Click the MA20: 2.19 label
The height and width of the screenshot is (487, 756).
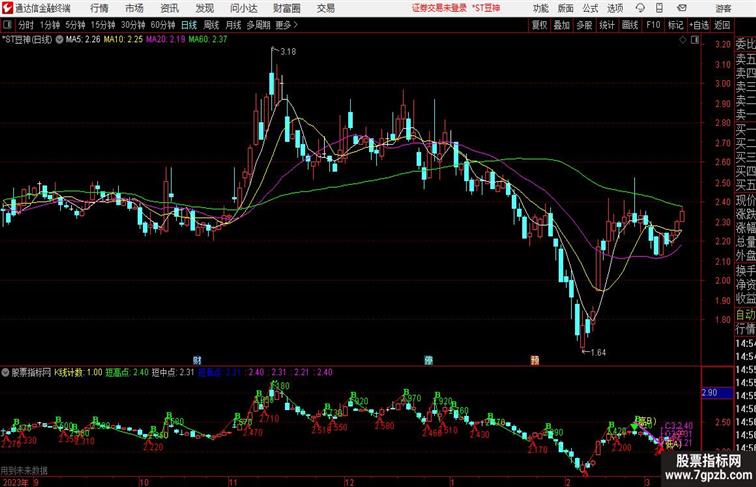coord(165,40)
